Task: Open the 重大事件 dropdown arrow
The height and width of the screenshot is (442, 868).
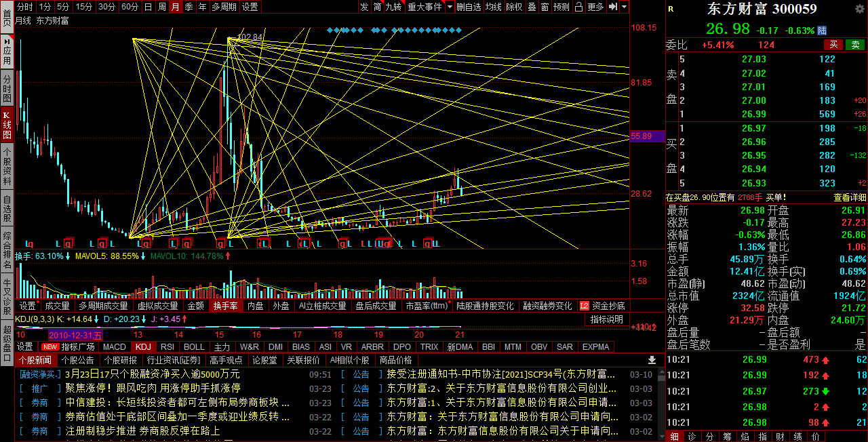Action: [x=450, y=7]
